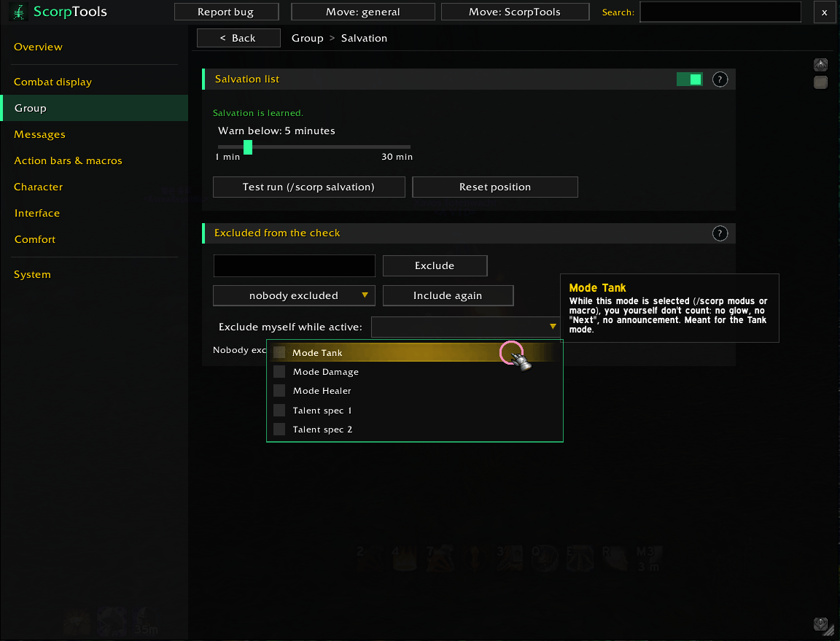Image resolution: width=840 pixels, height=641 pixels.
Task: Open help for the Salvation list section
Action: [720, 79]
